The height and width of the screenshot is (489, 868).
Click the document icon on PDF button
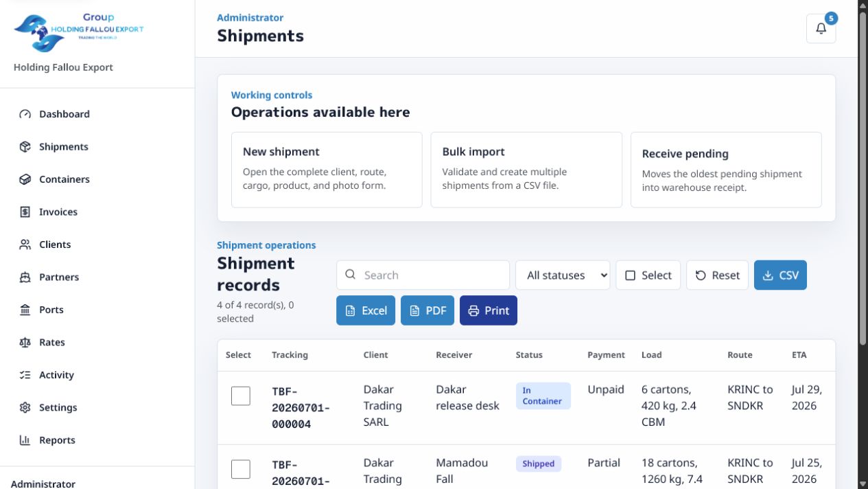[x=414, y=311]
